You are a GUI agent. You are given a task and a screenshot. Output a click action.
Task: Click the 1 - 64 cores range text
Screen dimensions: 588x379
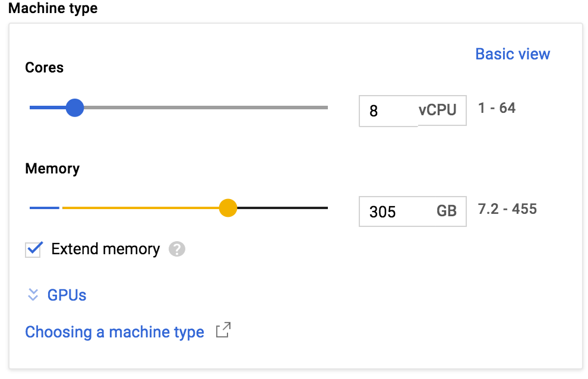[497, 108]
